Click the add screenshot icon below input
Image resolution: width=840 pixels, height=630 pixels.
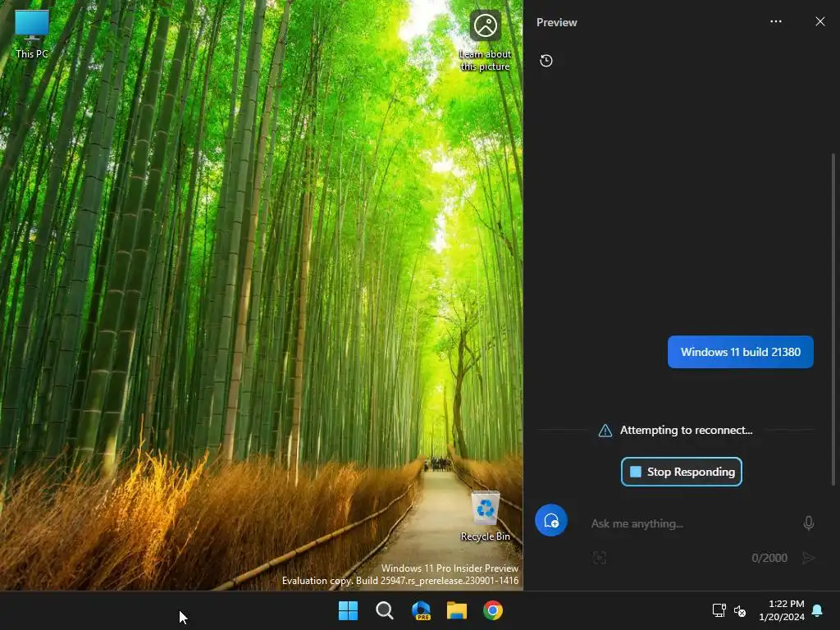point(600,558)
